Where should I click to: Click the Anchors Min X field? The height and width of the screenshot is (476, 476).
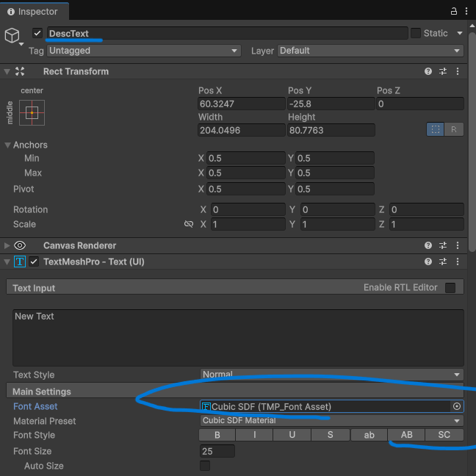[246, 158]
